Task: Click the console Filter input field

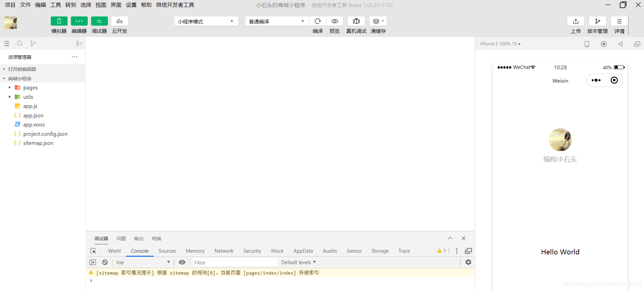Action: point(235,262)
